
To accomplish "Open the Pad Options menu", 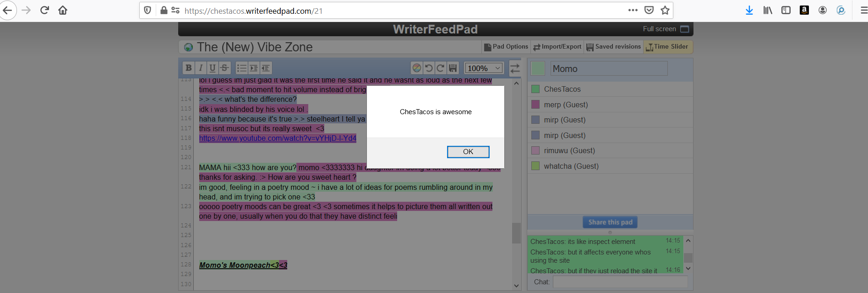I will (507, 47).
